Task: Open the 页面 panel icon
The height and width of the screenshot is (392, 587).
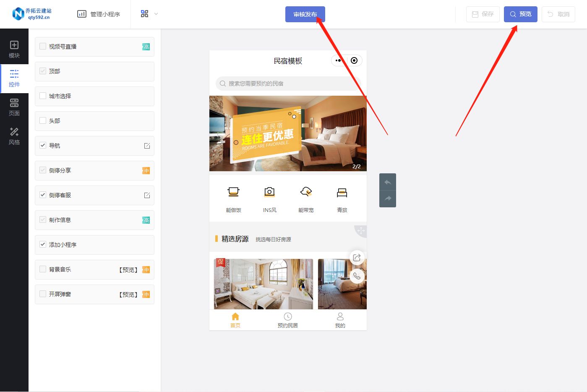Action: pos(14,107)
